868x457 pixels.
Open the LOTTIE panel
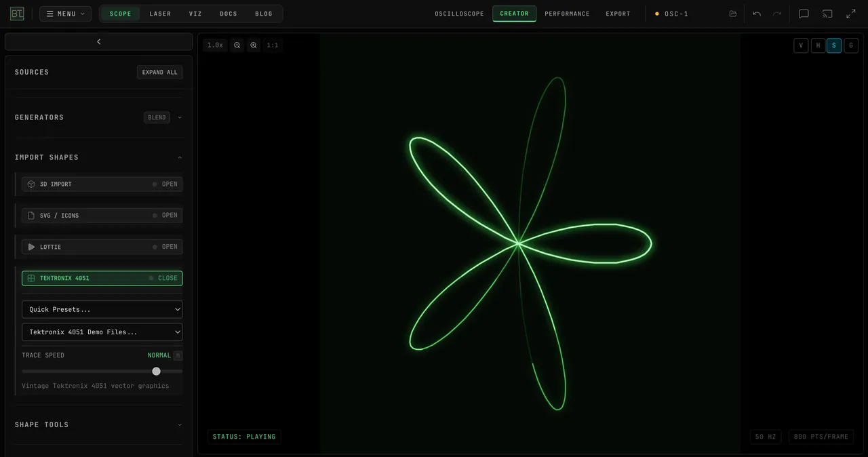point(102,247)
